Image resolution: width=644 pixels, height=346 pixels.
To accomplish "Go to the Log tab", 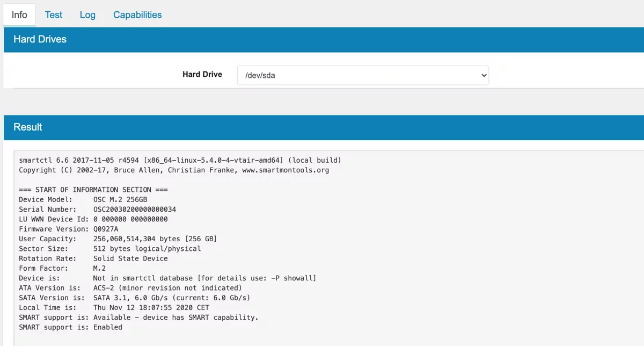I will click(87, 15).
